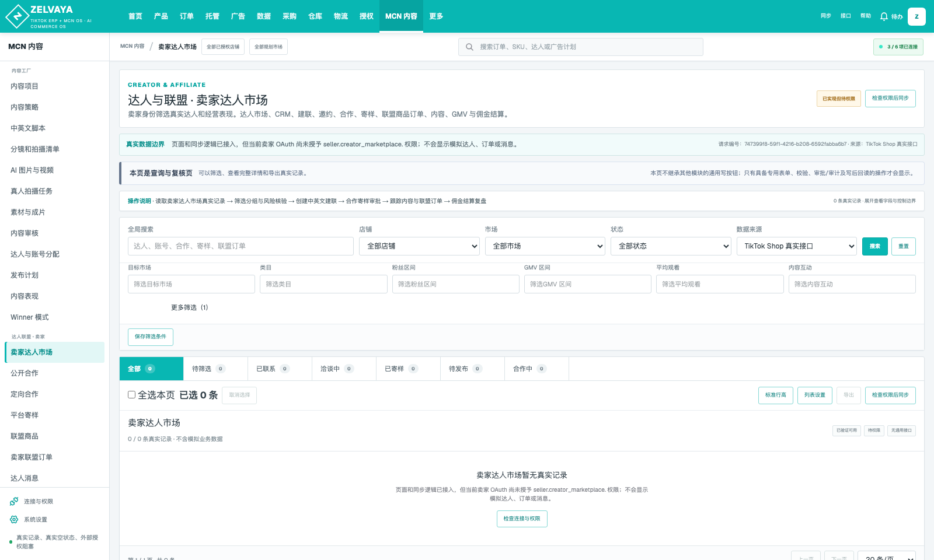Open 公开合作 in sidebar
This screenshot has height=560, width=934.
coord(54,373)
